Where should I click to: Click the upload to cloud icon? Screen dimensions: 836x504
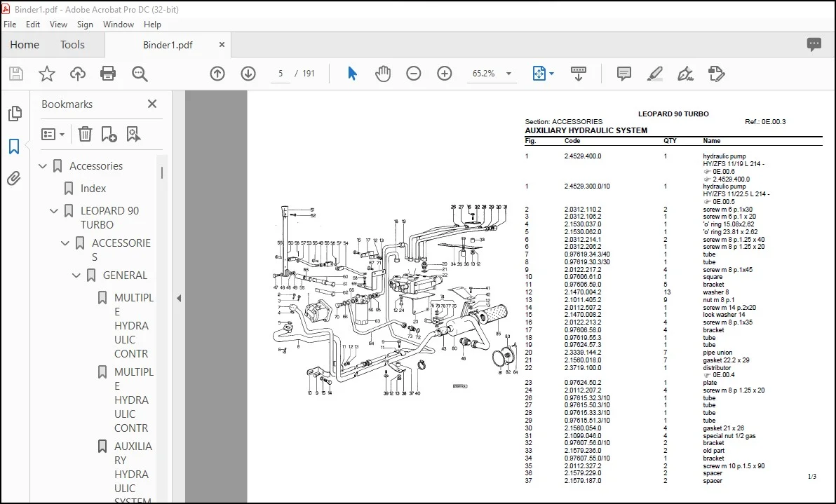(78, 74)
